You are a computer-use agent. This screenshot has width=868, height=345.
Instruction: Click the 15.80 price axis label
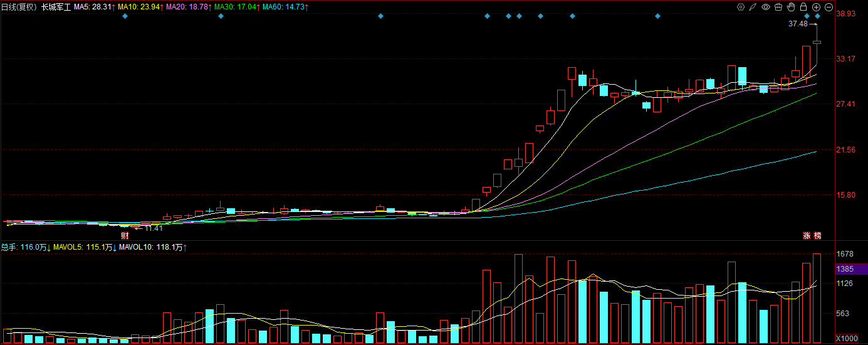847,195
